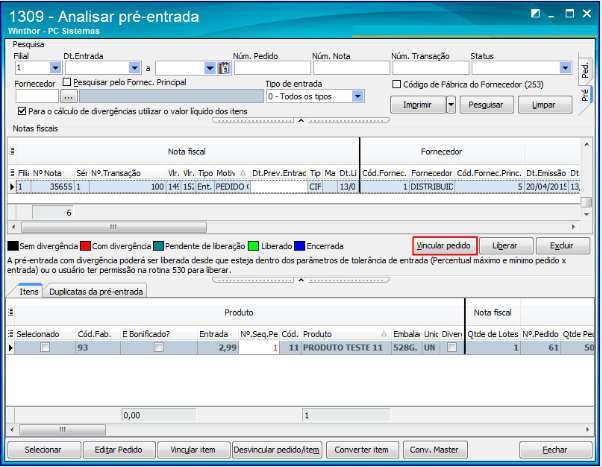
Task: Select PRODUTO TESTE 11 cell
Action: pyautogui.click(x=346, y=348)
